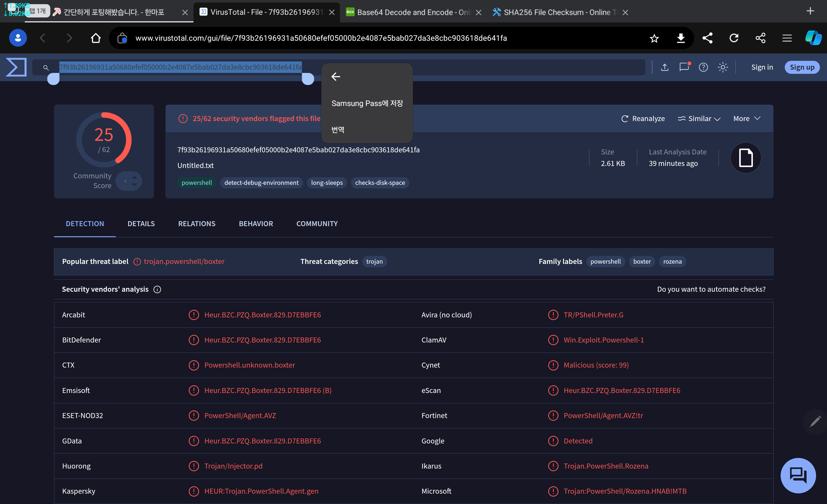This screenshot has height=504, width=827.
Task: Click the browser address bar URL
Action: click(321, 38)
